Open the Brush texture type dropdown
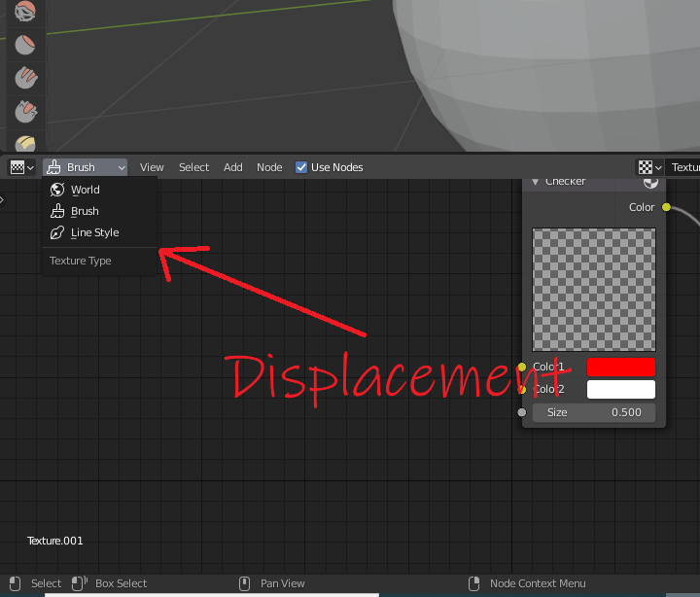700x597 pixels. (x=86, y=167)
